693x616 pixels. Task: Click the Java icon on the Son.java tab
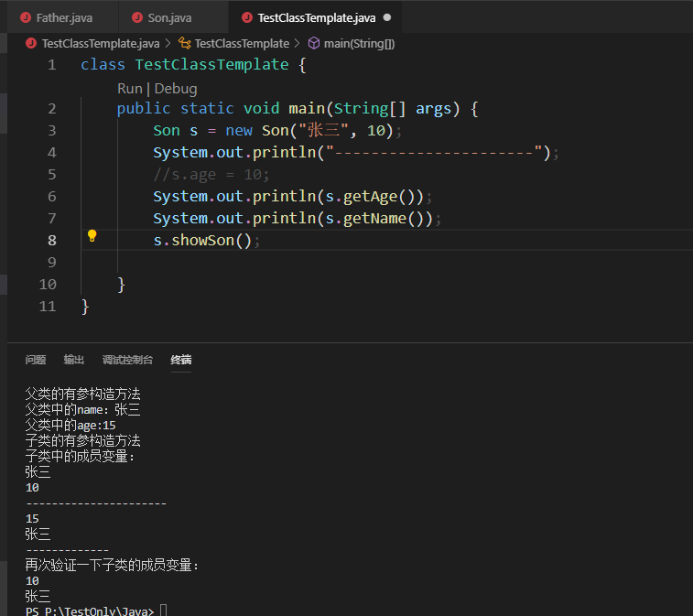coord(136,17)
